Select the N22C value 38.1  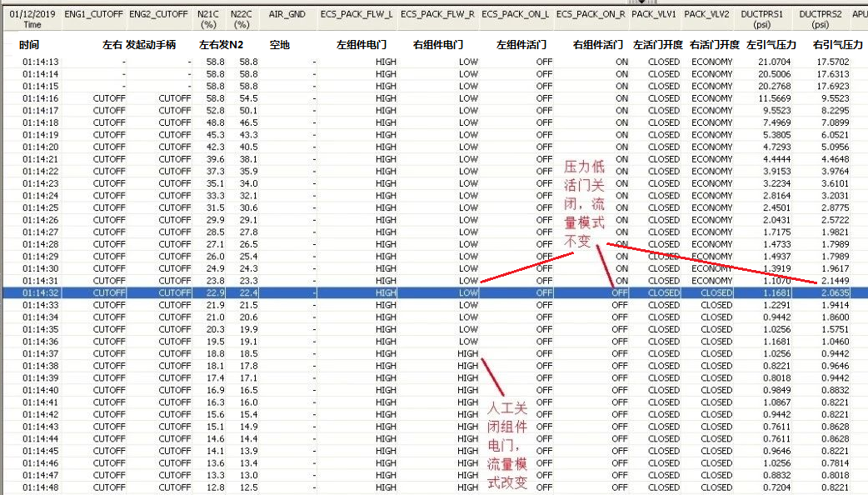[x=248, y=159]
